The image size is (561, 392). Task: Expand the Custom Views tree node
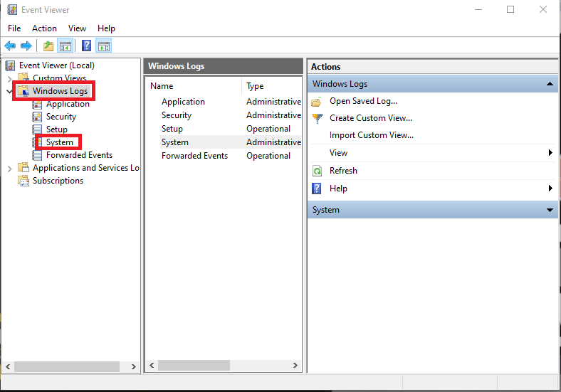tap(10, 78)
